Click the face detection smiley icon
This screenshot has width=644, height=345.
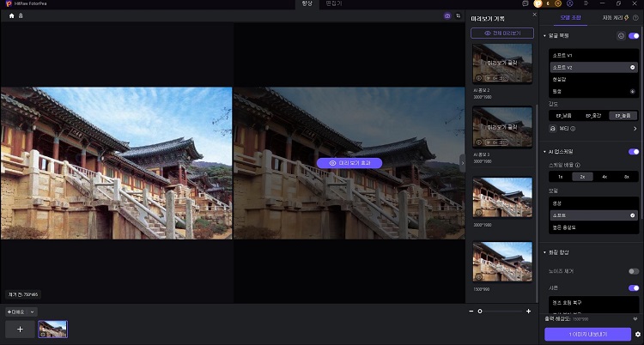click(x=621, y=36)
